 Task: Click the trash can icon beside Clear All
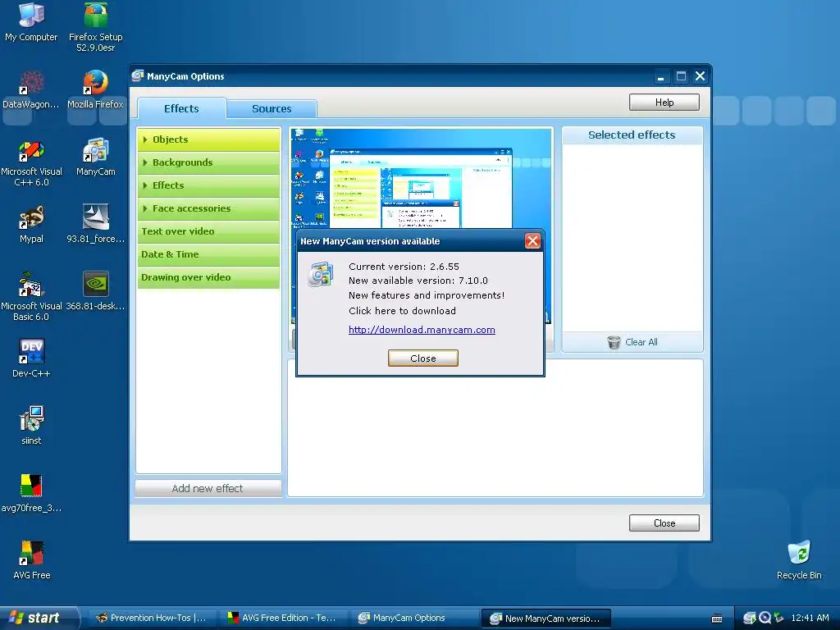pos(614,342)
